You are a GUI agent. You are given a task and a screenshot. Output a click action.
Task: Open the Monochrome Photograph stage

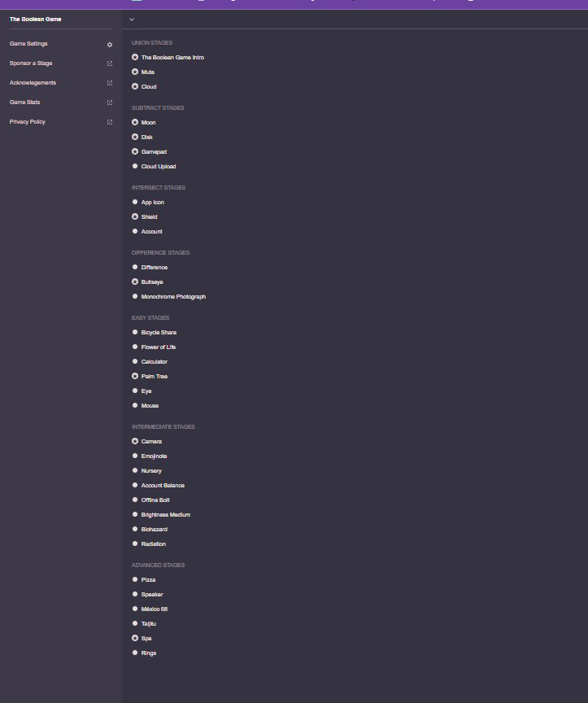pyautogui.click(x=173, y=297)
